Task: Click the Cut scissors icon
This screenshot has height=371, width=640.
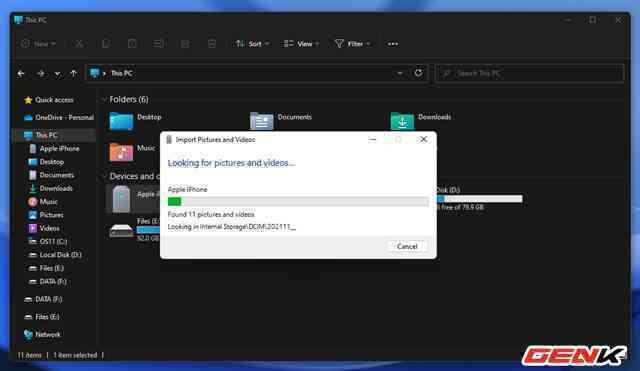Action: pos(79,44)
